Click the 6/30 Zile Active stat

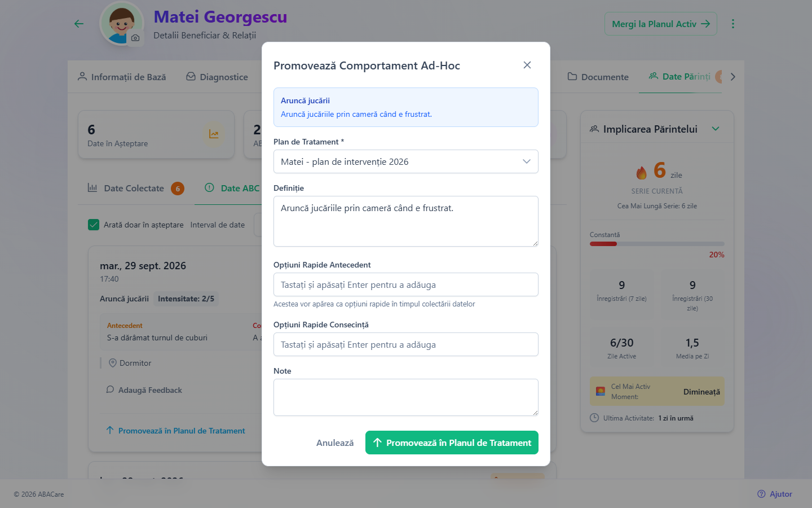tap(622, 348)
